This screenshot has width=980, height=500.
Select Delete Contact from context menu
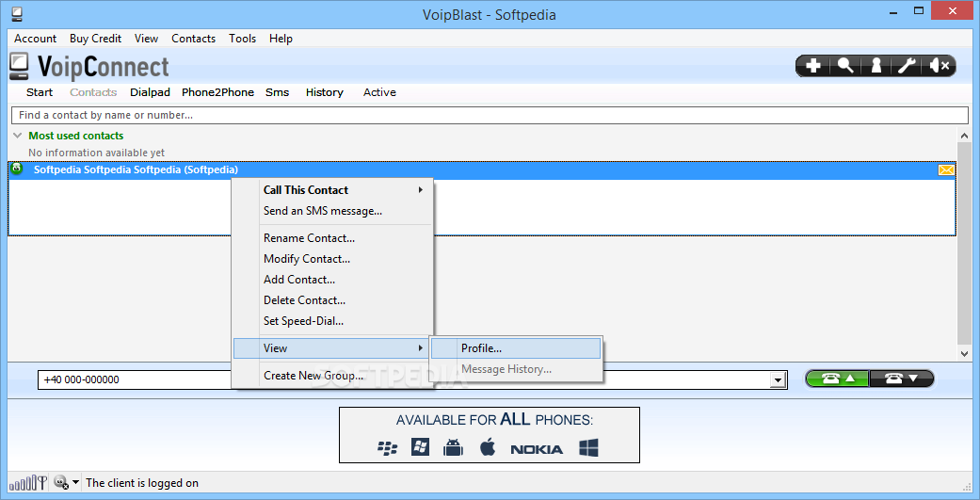pos(332,300)
